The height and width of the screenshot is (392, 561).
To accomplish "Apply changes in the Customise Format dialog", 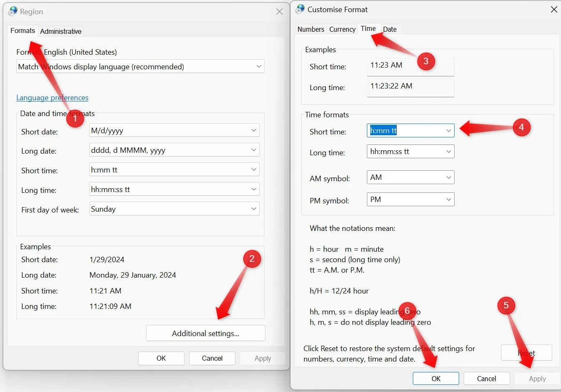I will [x=537, y=378].
